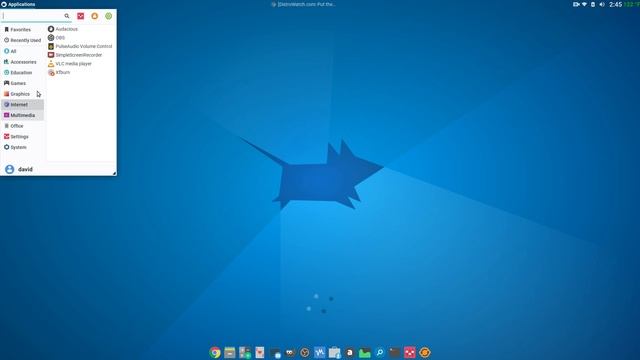Select the Graphics category
The width and height of the screenshot is (640, 360).
pyautogui.click(x=22, y=94)
